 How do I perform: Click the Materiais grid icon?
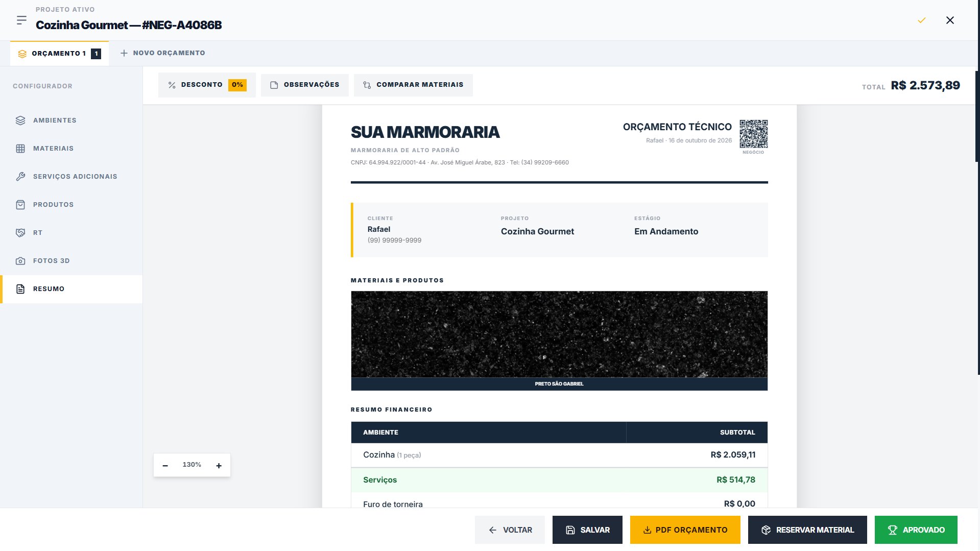point(20,149)
